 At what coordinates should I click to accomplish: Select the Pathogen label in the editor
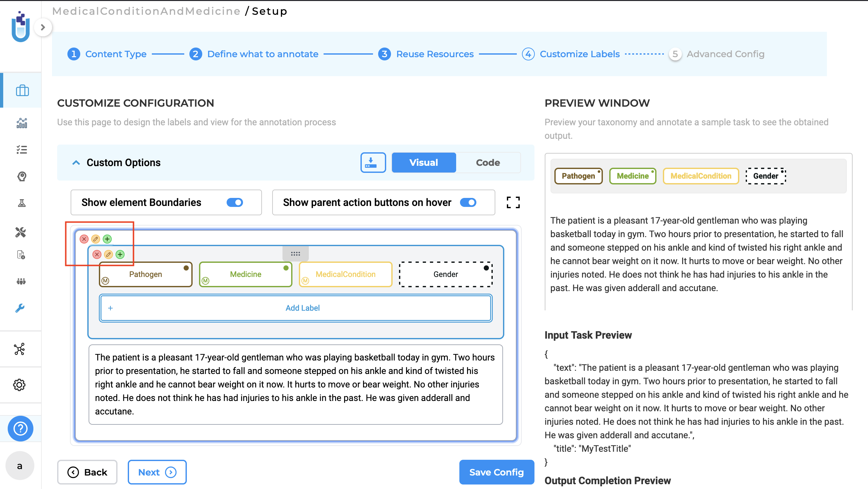pos(145,274)
